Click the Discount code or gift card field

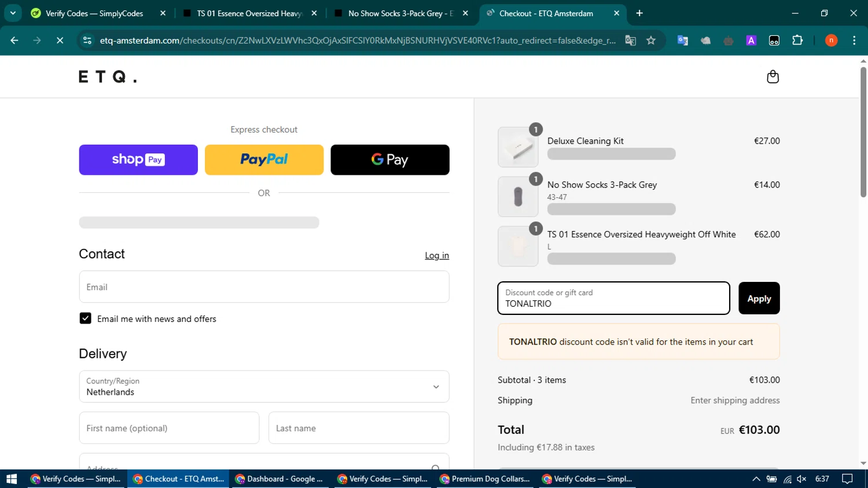click(x=613, y=298)
